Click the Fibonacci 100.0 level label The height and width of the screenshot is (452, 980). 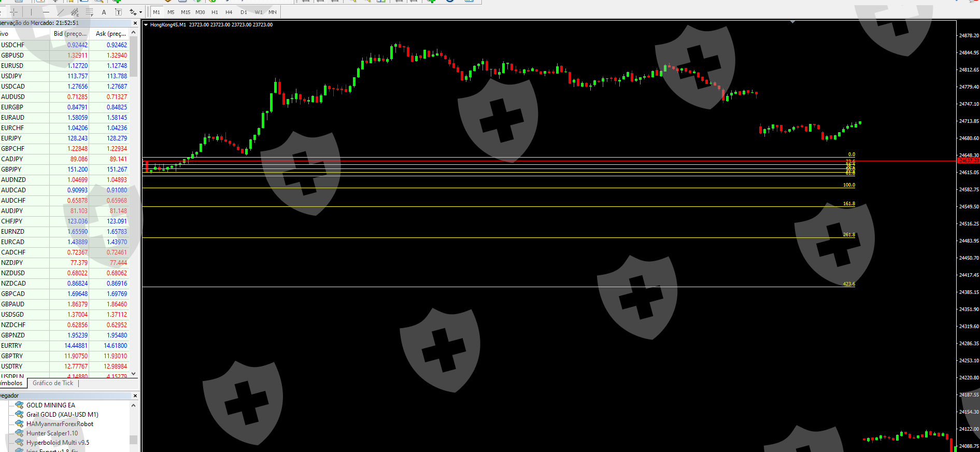(x=849, y=185)
